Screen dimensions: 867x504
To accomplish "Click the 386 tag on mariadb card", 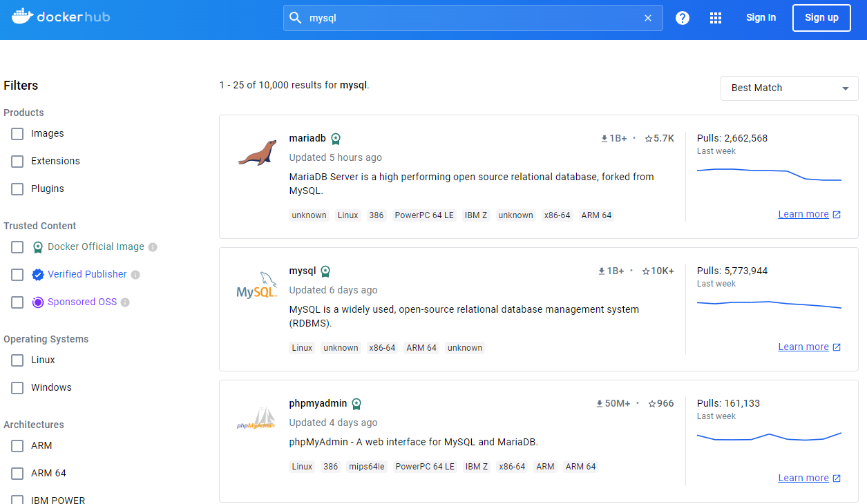I will tap(377, 215).
